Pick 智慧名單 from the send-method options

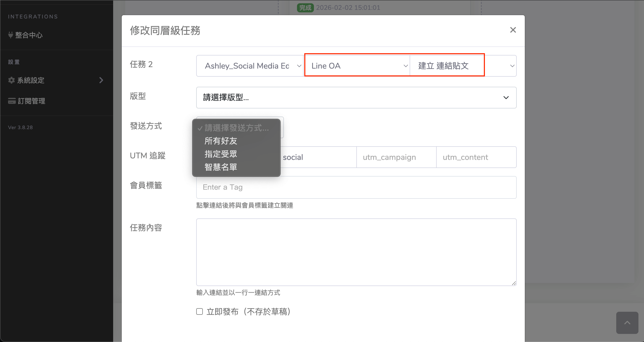pos(221,167)
